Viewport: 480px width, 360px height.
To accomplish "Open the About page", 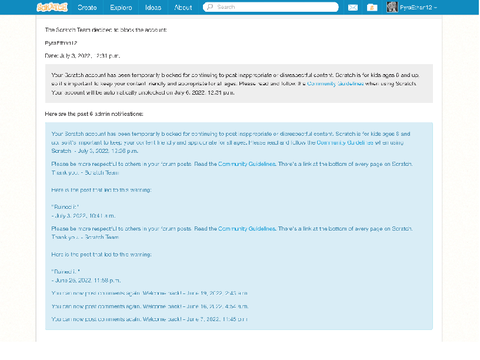I will tap(183, 7).
